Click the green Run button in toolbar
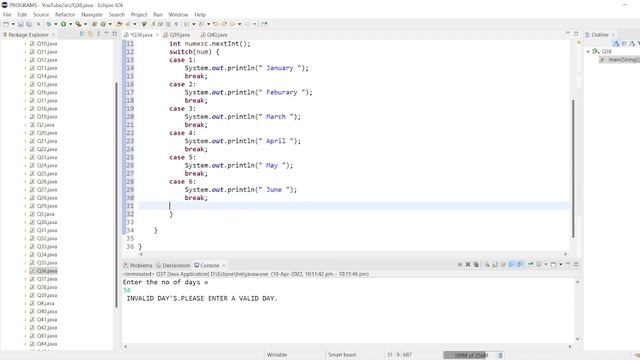The height and width of the screenshot is (360, 640). [63, 24]
